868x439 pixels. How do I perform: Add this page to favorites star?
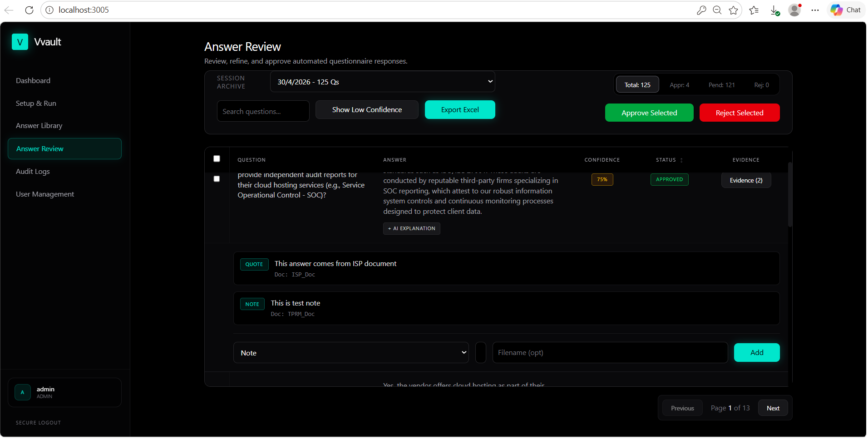pyautogui.click(x=733, y=10)
